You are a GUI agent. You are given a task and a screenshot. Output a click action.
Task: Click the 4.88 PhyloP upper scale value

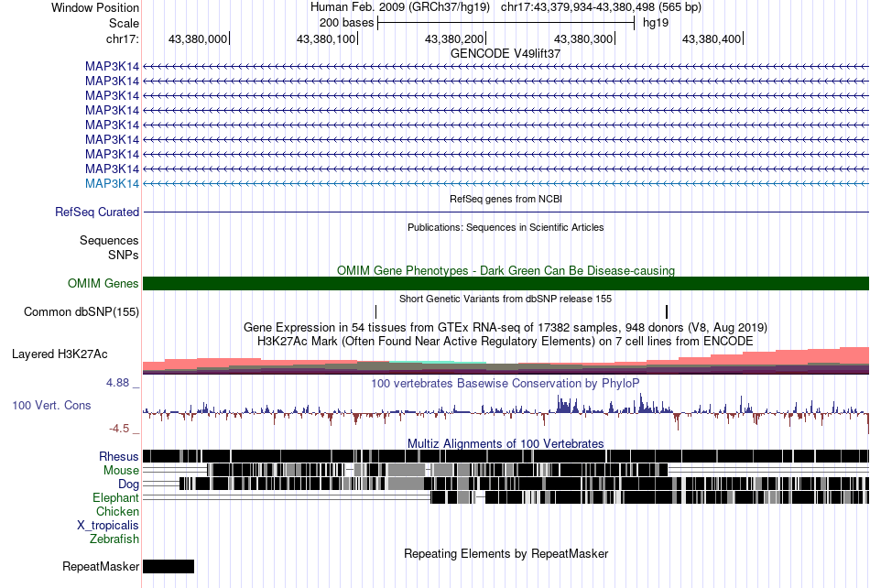[x=117, y=382]
